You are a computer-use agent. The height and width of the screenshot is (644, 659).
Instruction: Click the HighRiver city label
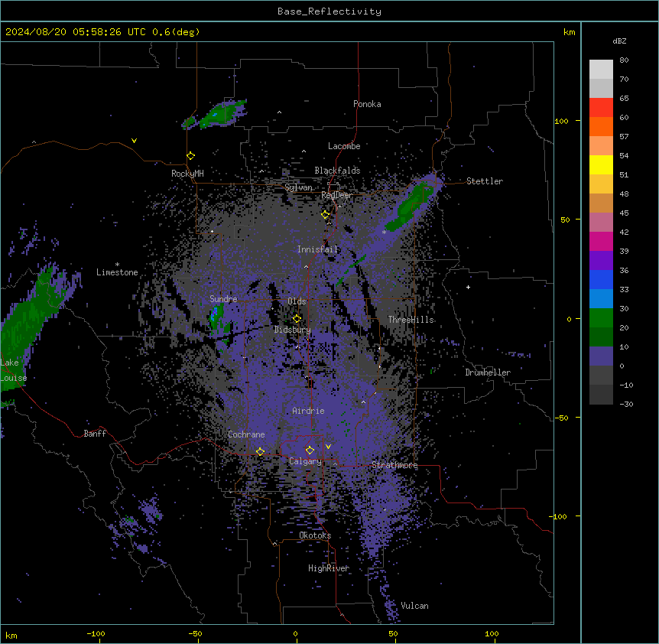tap(329, 568)
